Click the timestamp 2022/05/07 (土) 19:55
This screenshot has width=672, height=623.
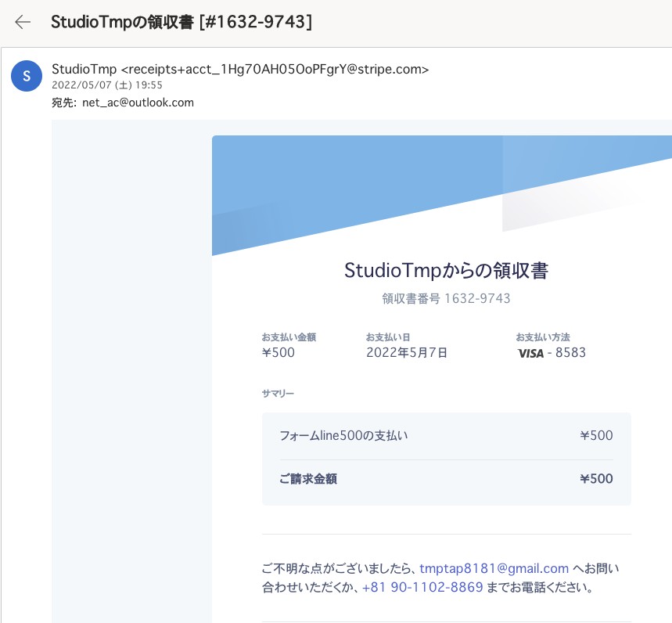coord(107,85)
